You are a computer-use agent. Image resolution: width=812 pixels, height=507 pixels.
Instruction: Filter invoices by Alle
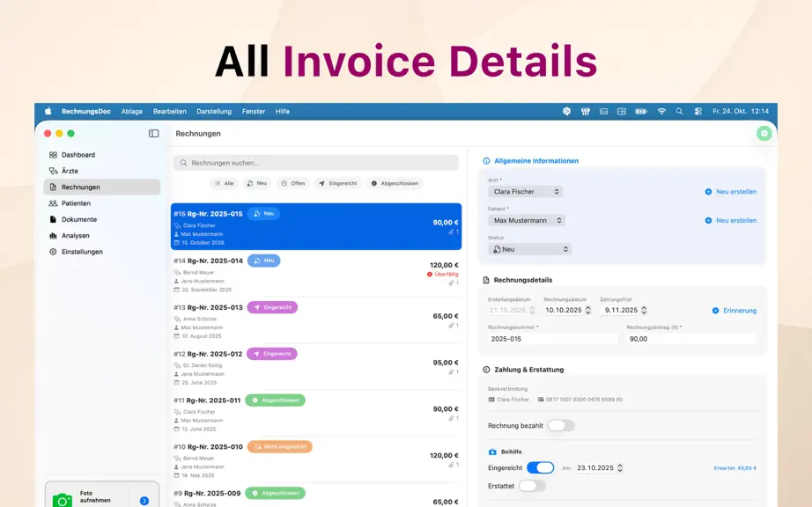coord(224,183)
